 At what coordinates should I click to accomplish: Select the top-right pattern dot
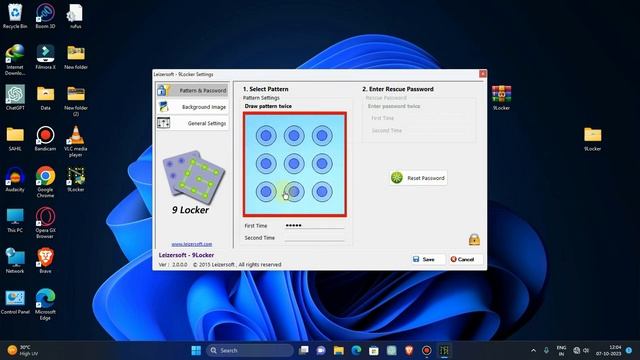pyautogui.click(x=322, y=136)
